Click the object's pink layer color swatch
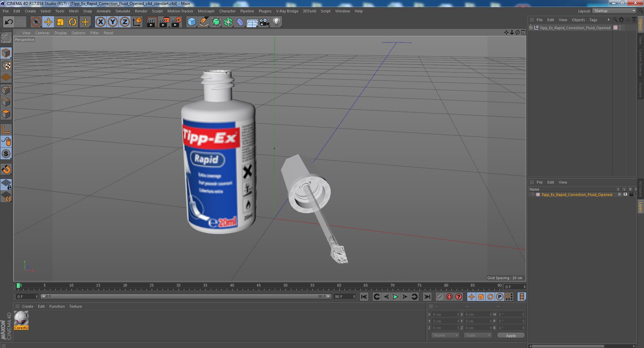 pyautogui.click(x=615, y=28)
